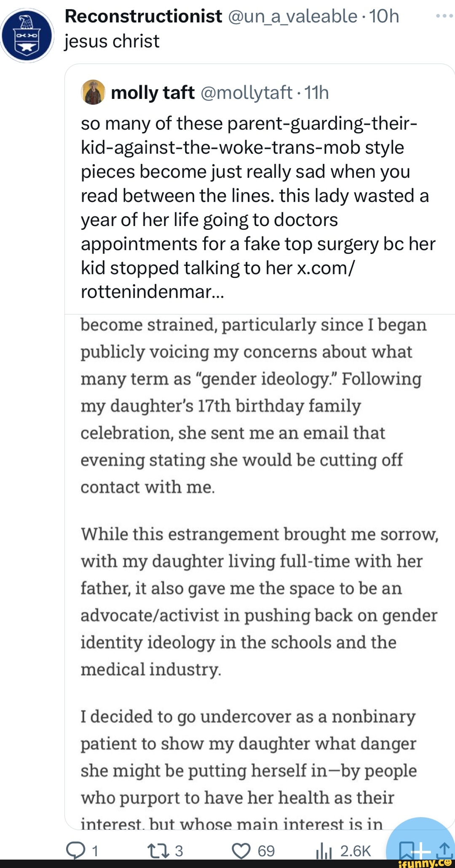Open the Reconstructionist display name
Image resolution: width=455 pixels, height=868 pixels.
tap(143, 16)
